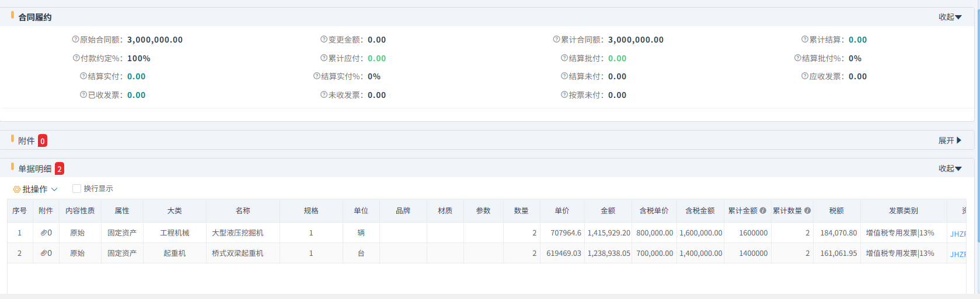Click the 名称 column header
This screenshot has width=980, height=299.
[x=243, y=210]
